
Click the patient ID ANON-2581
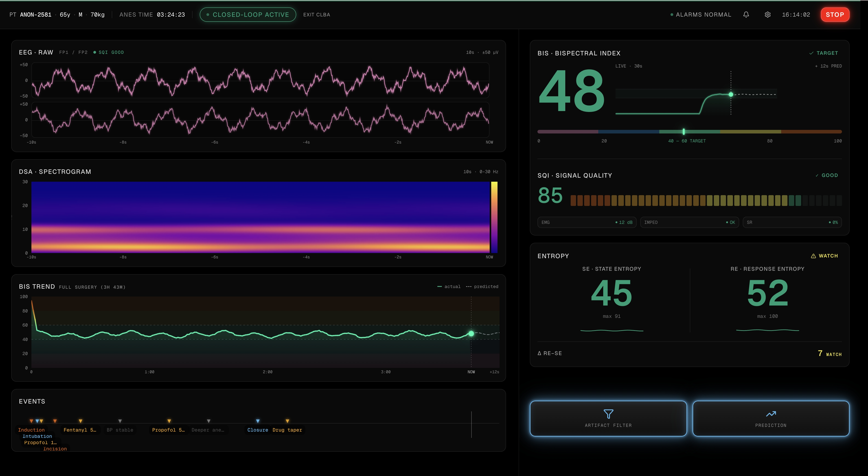click(x=36, y=15)
